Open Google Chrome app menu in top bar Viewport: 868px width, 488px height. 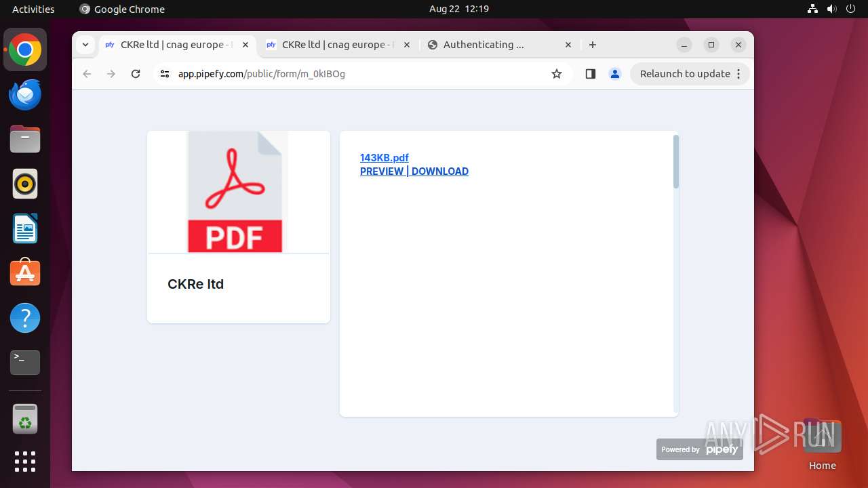click(122, 9)
